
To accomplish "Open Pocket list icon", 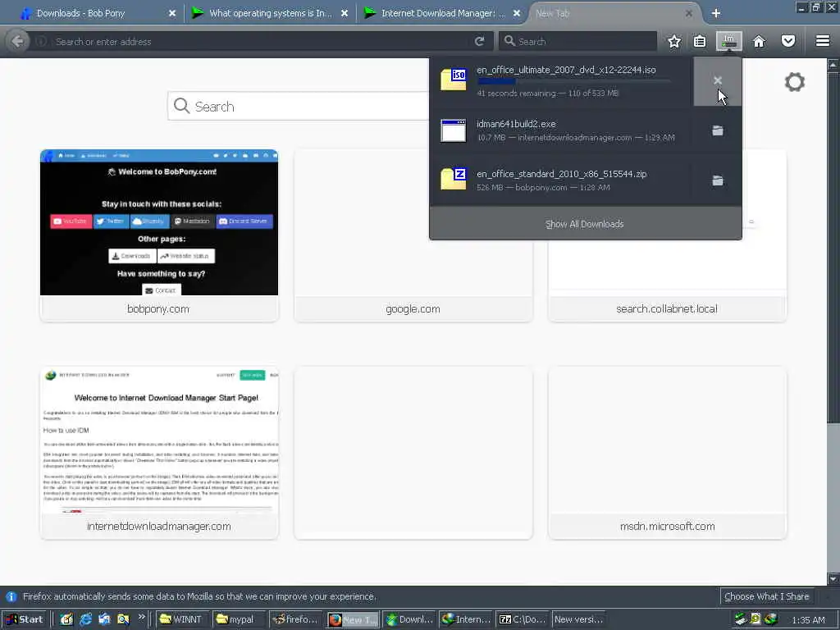I will 788,41.
